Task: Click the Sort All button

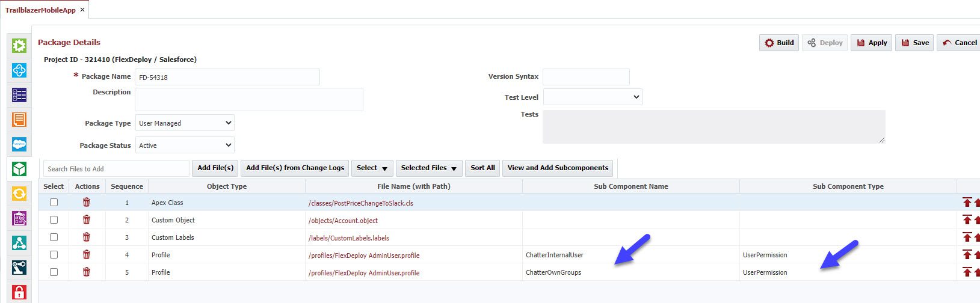Action: coord(482,168)
